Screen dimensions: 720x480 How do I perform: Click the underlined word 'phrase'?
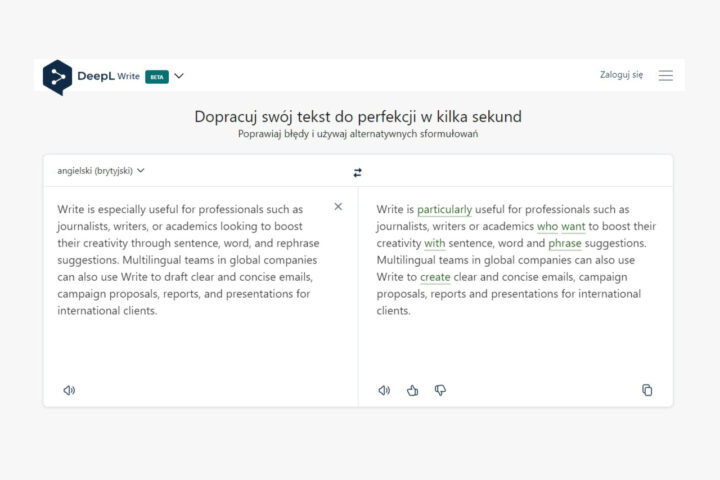pyautogui.click(x=564, y=244)
